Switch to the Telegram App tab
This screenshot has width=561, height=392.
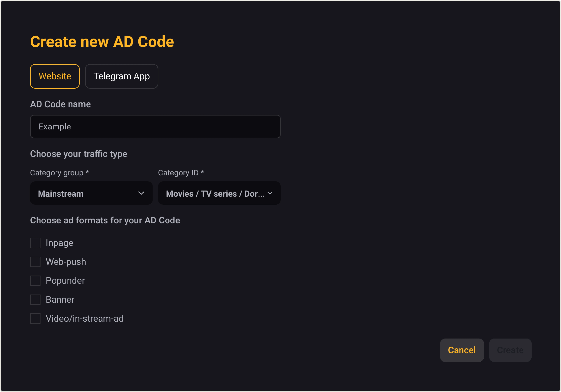pyautogui.click(x=121, y=76)
